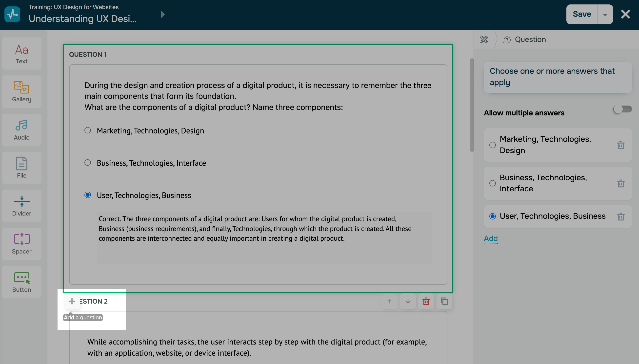Move Question 2 down with arrow
Image resolution: width=639 pixels, height=364 pixels.
pos(408,301)
